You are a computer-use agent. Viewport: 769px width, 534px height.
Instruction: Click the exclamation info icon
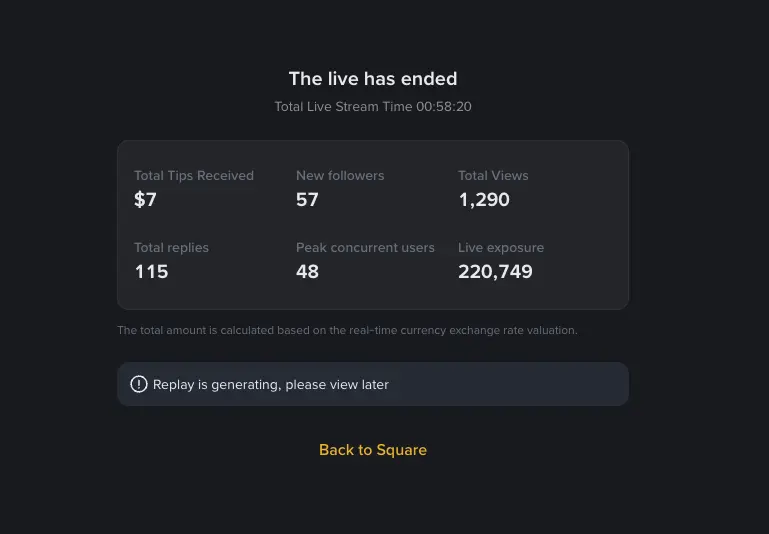point(139,384)
